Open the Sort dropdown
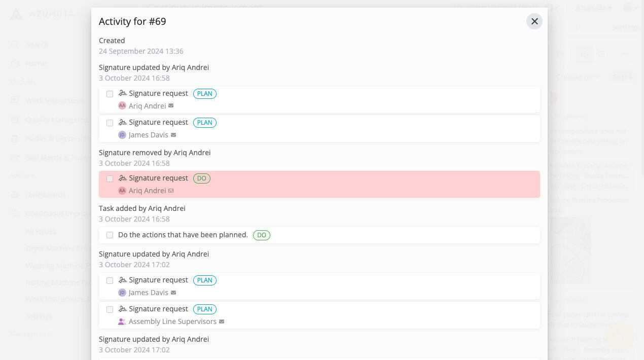The image size is (644, 360). pyautogui.click(x=623, y=77)
